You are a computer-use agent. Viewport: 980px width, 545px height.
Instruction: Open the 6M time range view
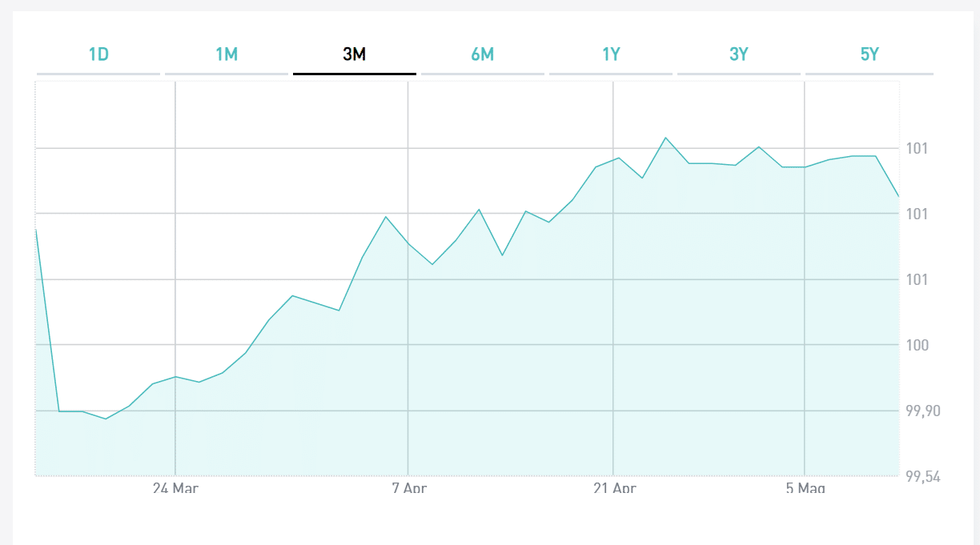point(483,55)
